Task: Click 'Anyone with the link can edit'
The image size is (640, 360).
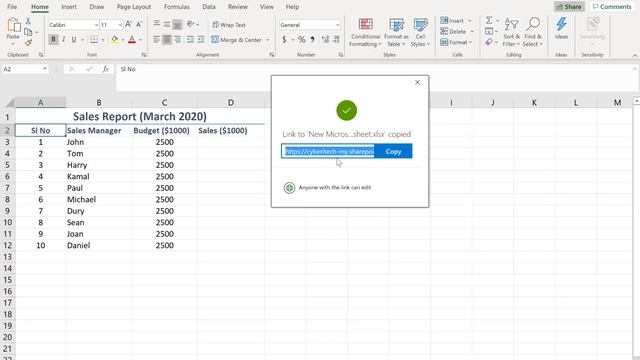Action: [335, 187]
